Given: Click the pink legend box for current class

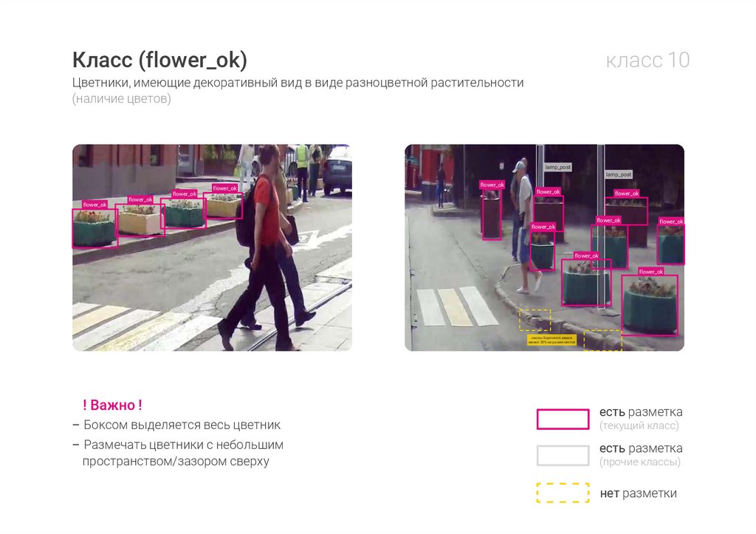Looking at the screenshot, I should (563, 419).
